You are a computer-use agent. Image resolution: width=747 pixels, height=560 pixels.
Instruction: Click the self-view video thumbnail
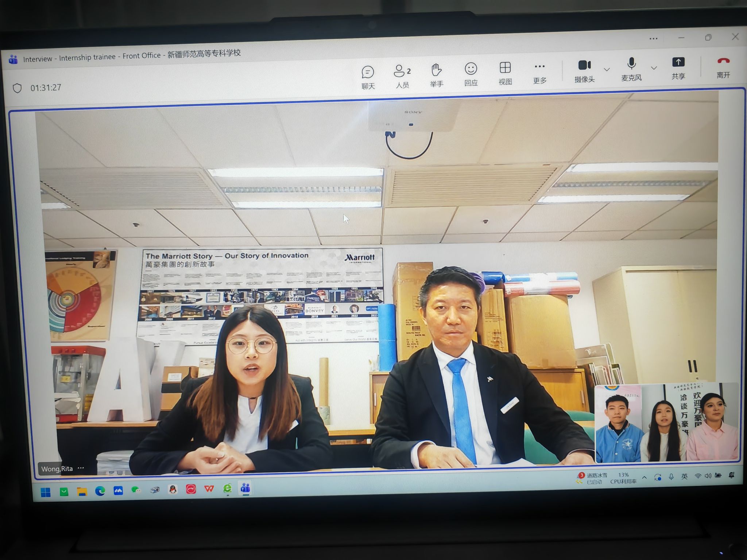pos(666,422)
